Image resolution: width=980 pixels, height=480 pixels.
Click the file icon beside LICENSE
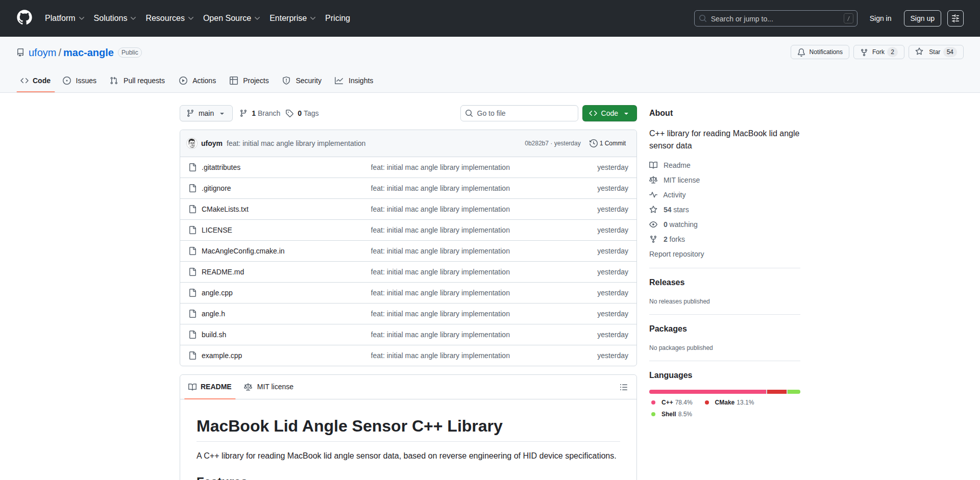[x=192, y=230]
